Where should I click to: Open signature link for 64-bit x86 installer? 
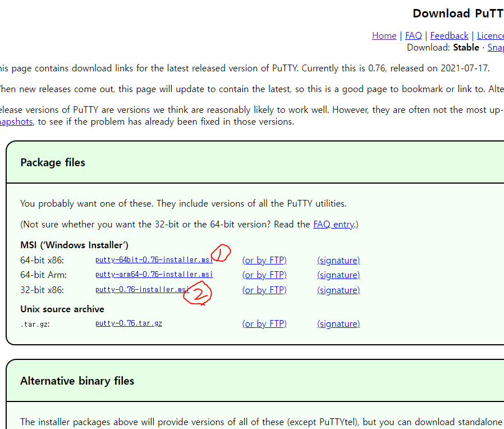tap(338, 260)
